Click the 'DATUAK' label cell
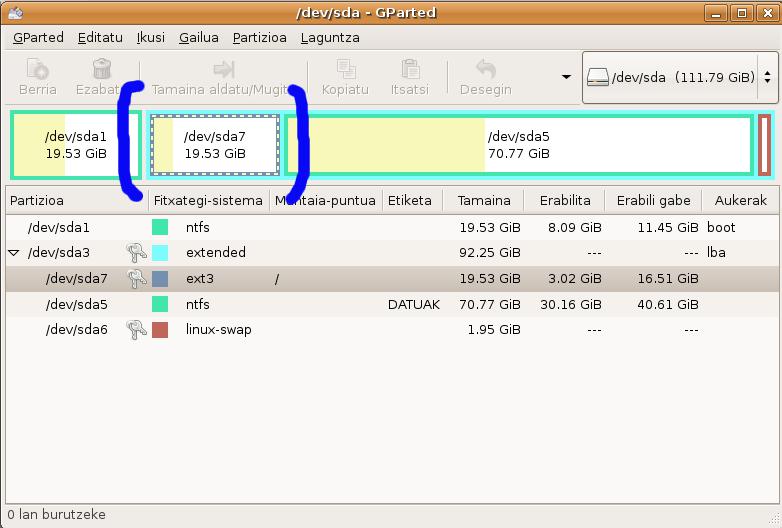782x528 pixels. tap(413, 304)
